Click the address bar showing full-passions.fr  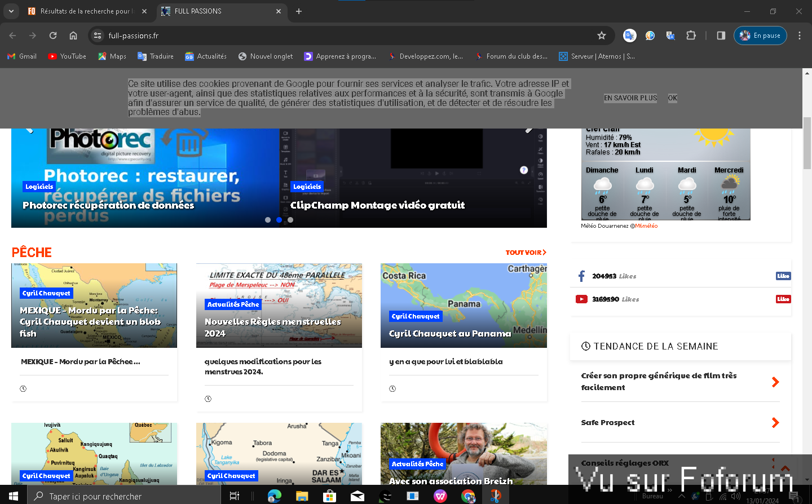pos(350,36)
